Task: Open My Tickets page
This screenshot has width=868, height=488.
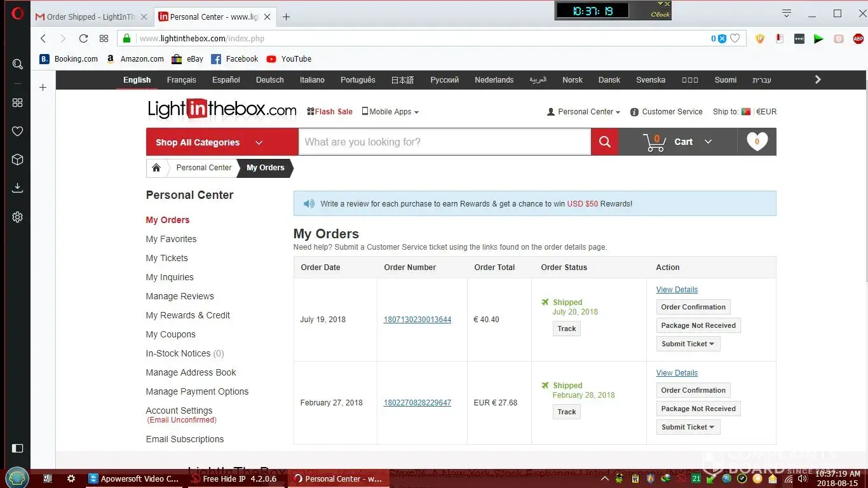Action: click(167, 258)
